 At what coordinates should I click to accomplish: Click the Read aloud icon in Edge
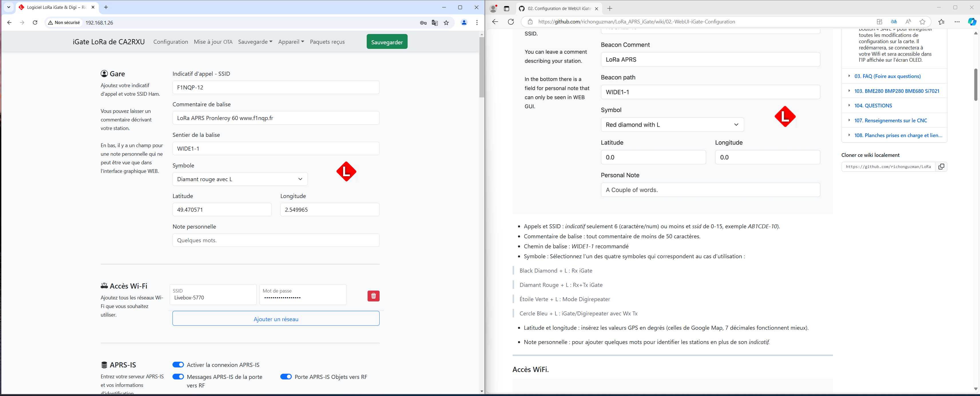(908, 22)
